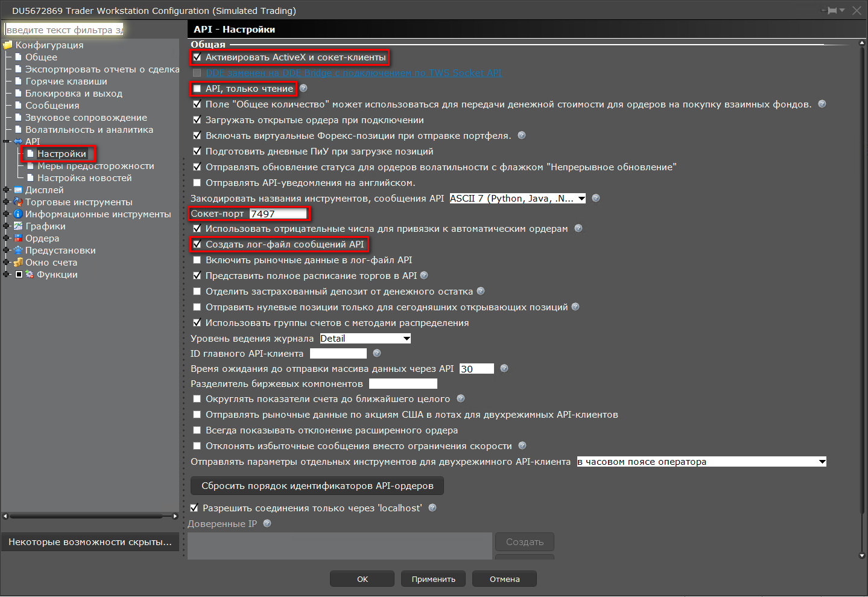This screenshot has width=868, height=597.
Task: Click help icon for zero positions option
Action: pyautogui.click(x=575, y=307)
